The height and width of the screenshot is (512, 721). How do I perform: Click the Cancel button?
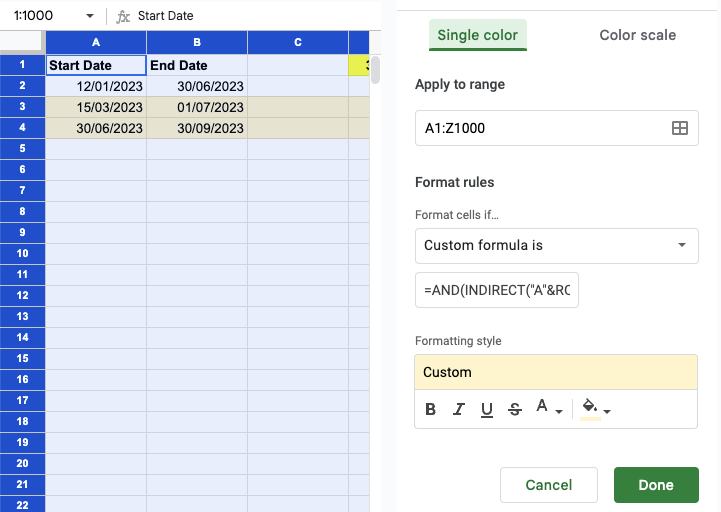[549, 485]
